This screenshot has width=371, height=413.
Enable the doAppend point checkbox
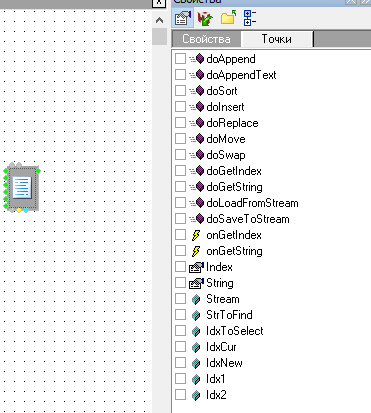coord(180,59)
